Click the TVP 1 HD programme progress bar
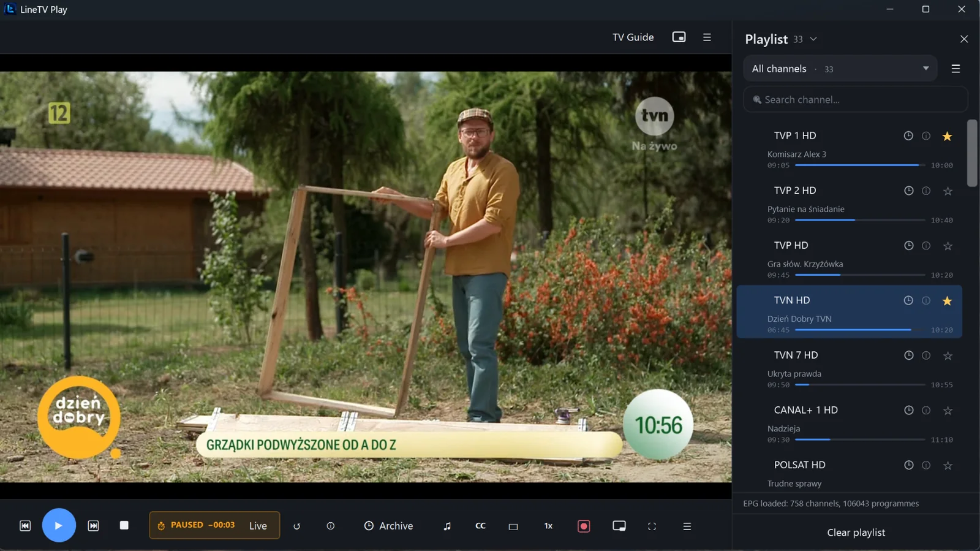Image resolution: width=980 pixels, height=551 pixels. (860, 165)
